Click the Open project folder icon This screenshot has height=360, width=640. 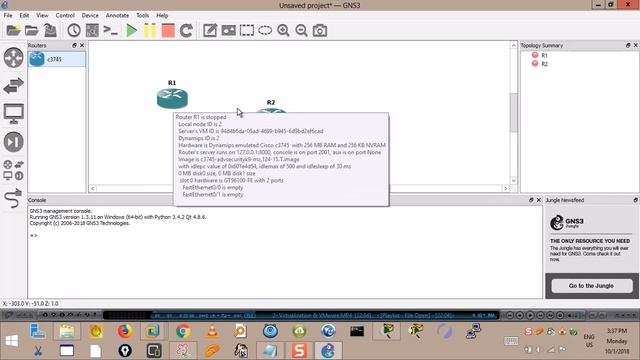(x=31, y=30)
